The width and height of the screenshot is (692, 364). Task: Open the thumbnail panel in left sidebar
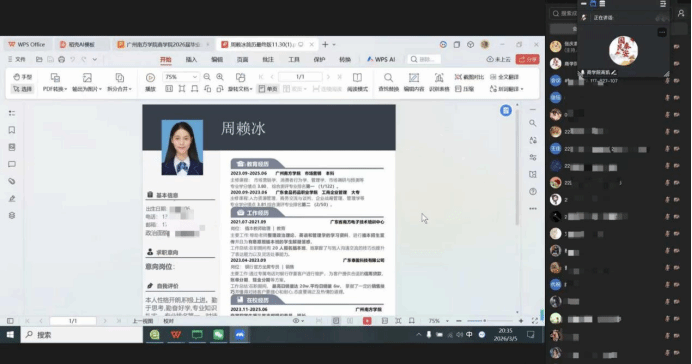click(x=12, y=147)
